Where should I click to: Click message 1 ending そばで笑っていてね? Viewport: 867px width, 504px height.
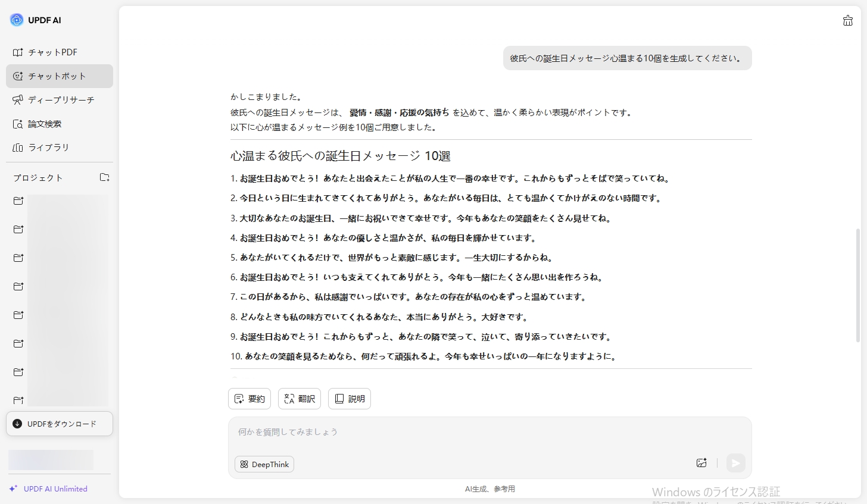coord(450,179)
